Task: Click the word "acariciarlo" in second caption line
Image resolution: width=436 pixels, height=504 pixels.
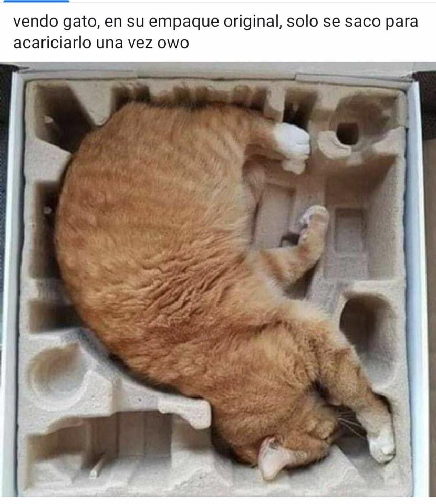Action: point(52,43)
